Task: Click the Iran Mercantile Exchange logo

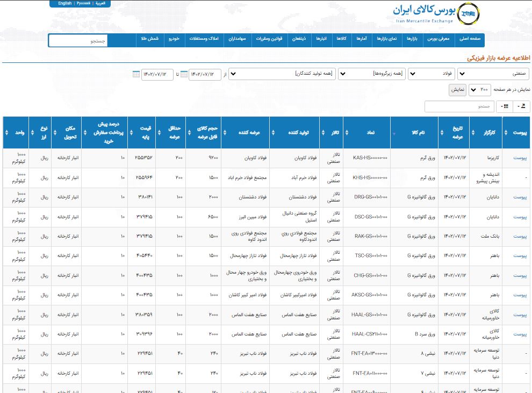Action: 436,13
